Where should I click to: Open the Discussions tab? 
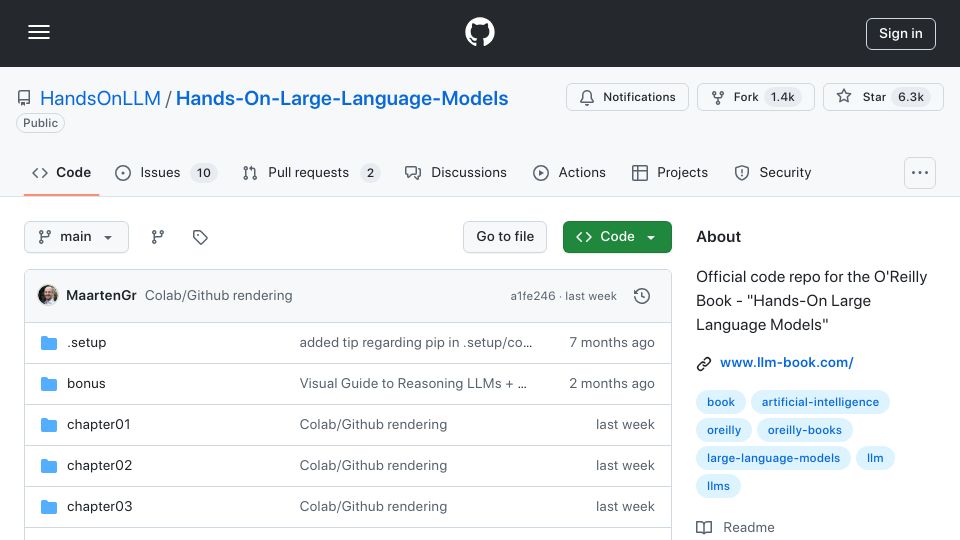(456, 173)
